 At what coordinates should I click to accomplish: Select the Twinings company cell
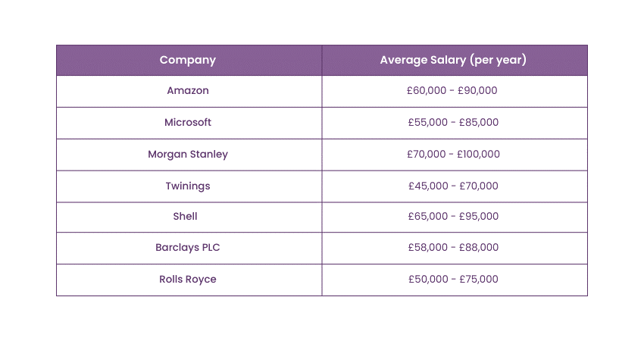point(188,186)
